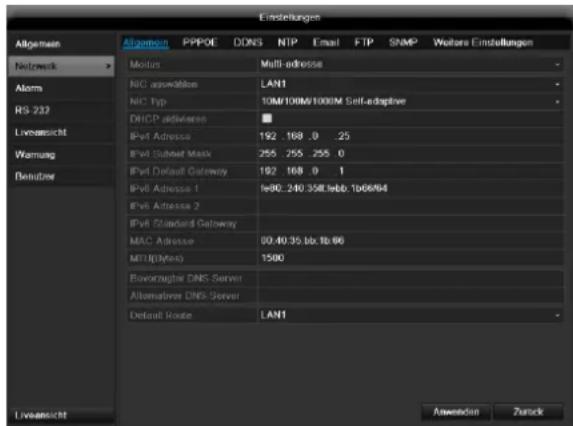Switch to the NTP tab

click(x=287, y=42)
